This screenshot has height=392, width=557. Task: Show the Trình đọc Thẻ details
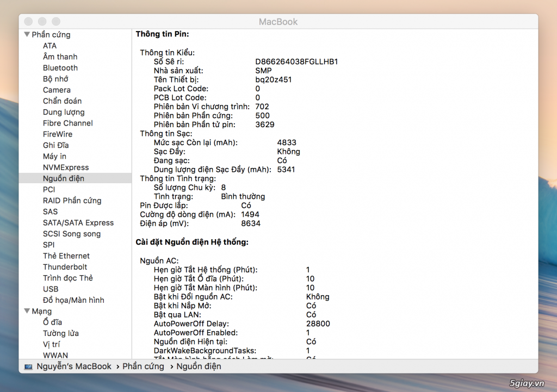click(68, 278)
